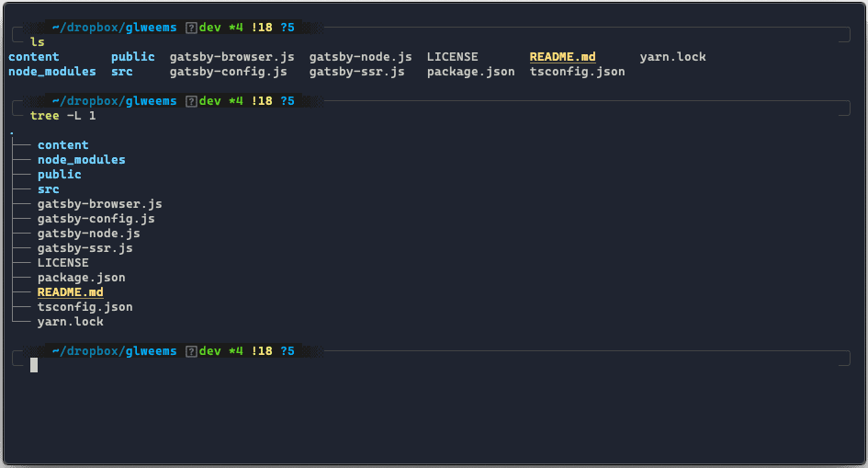Select the node_modules folder in tree output
The width and height of the screenshot is (868, 468).
[81, 160]
